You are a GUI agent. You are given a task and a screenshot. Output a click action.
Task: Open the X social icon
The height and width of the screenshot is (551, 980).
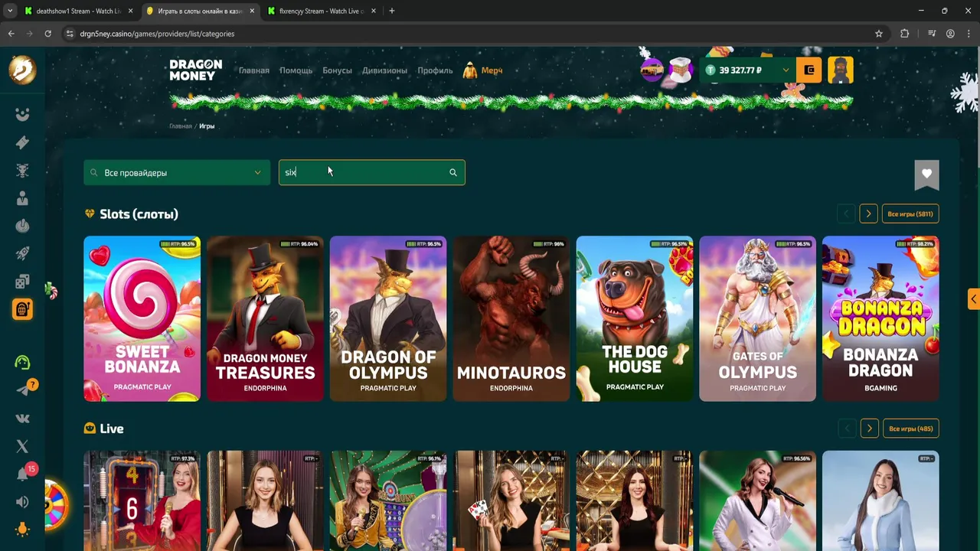(22, 446)
